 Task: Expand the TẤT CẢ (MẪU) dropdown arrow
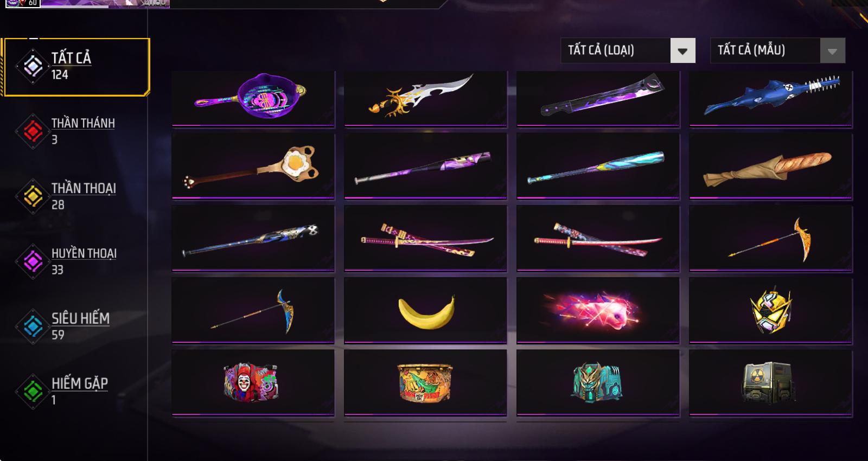[x=833, y=51]
